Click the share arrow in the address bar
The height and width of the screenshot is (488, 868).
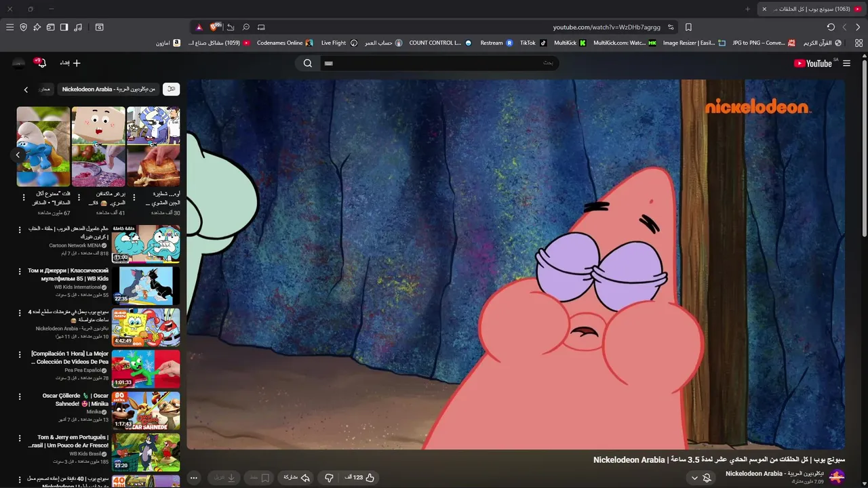(x=231, y=27)
